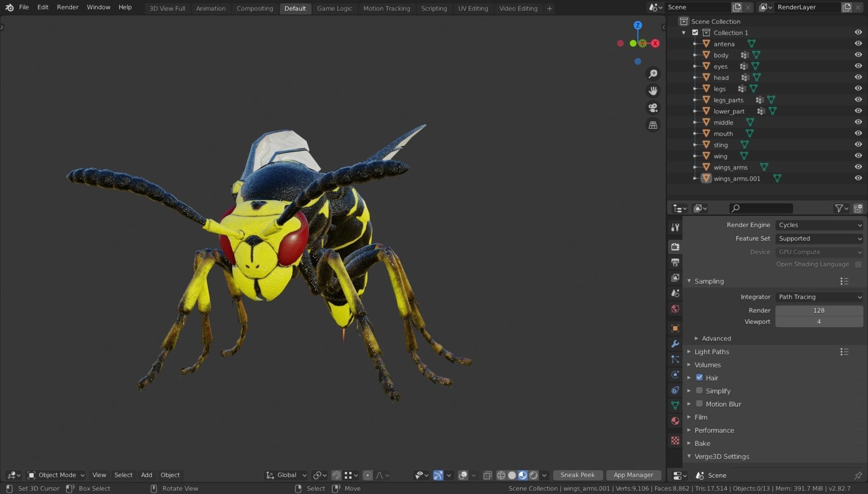Uncheck the Hair checkbox
868x494 pixels.
click(699, 377)
